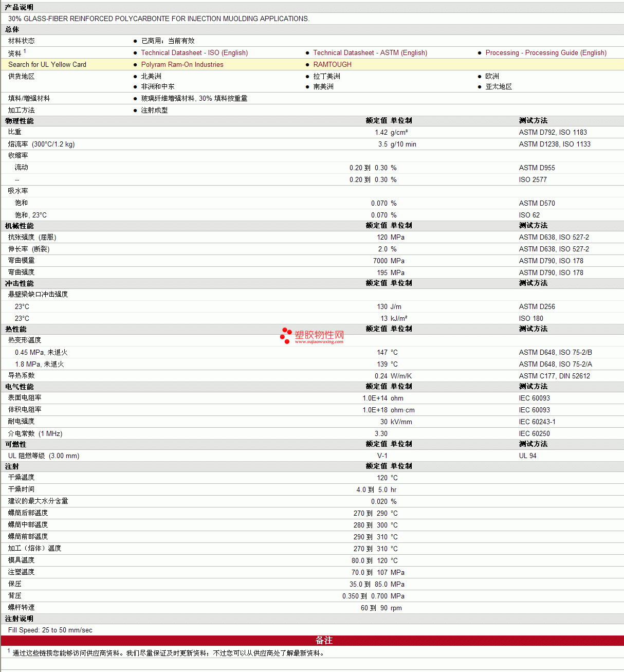Screen dimensions: 624x672
Task: Click 'ASTM C177, DIN 52612' test method
Action: click(x=555, y=376)
